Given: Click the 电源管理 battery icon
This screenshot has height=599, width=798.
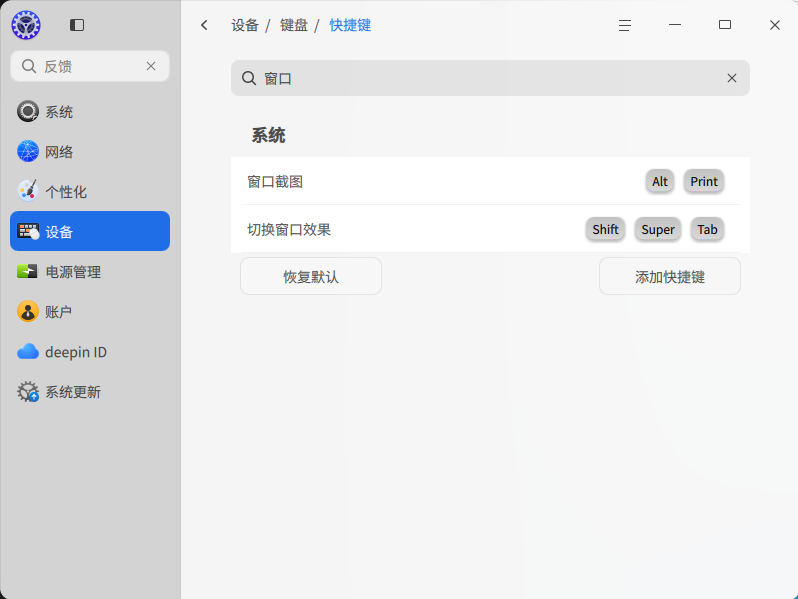Looking at the screenshot, I should coord(27,271).
